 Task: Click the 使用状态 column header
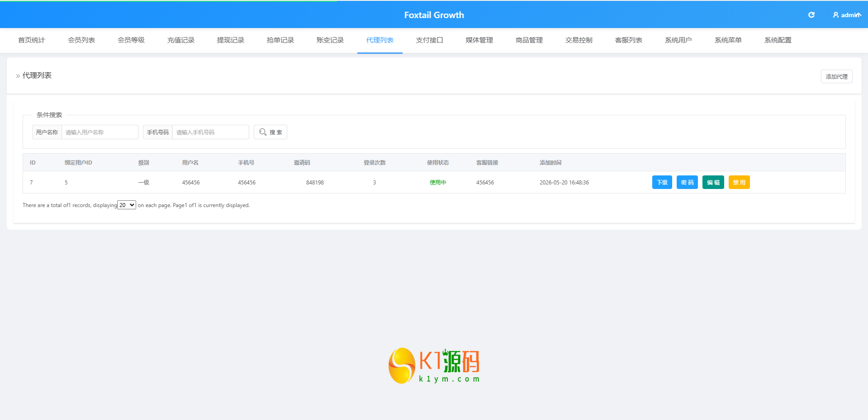(x=438, y=163)
